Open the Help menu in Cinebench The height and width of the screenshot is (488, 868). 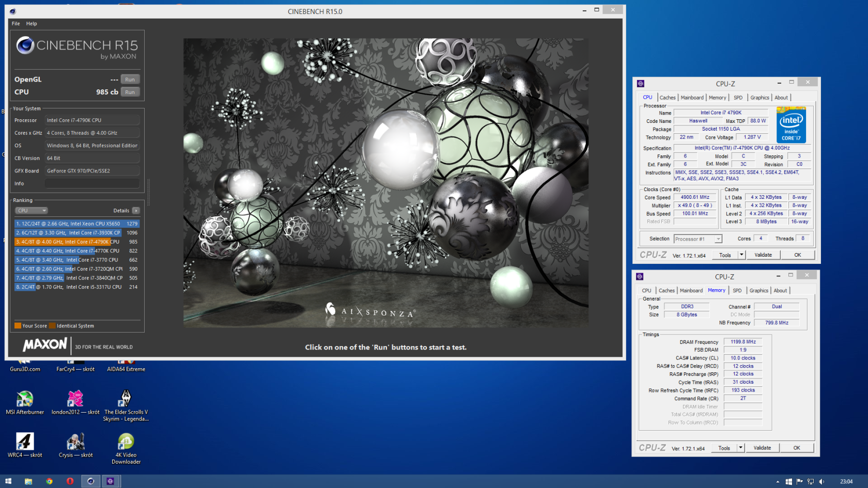point(32,24)
